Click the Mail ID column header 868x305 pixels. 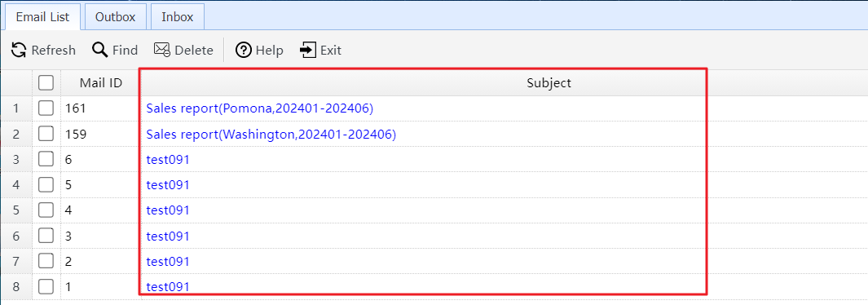point(101,83)
